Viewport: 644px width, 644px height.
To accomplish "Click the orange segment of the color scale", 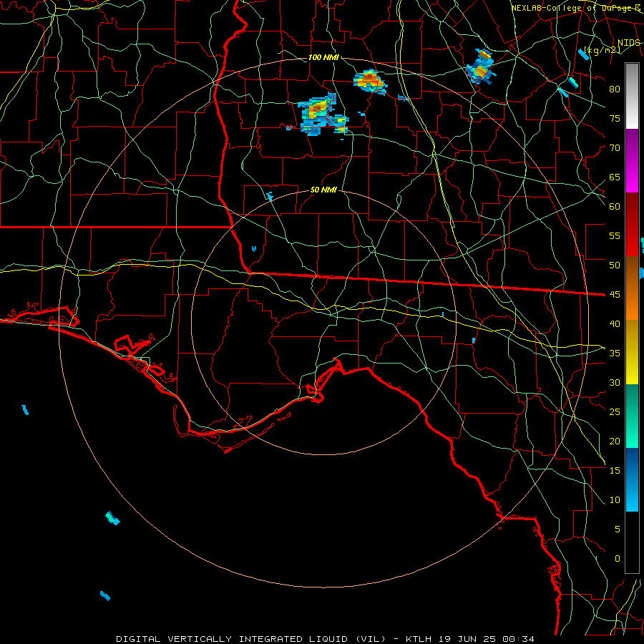I will tap(632, 288).
